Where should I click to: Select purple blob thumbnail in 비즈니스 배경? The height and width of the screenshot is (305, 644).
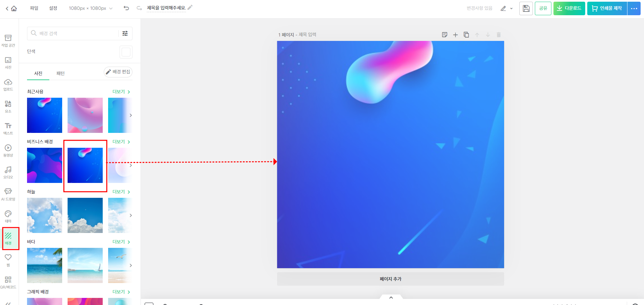pos(45,165)
